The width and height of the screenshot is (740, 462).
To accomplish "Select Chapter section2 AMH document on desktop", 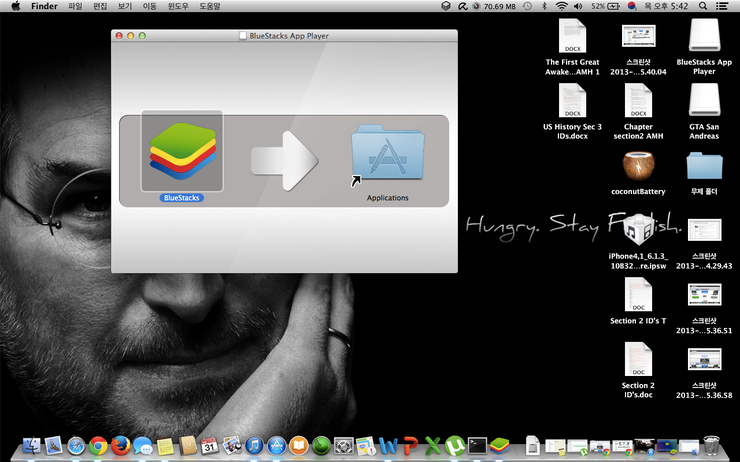I will (x=638, y=112).
